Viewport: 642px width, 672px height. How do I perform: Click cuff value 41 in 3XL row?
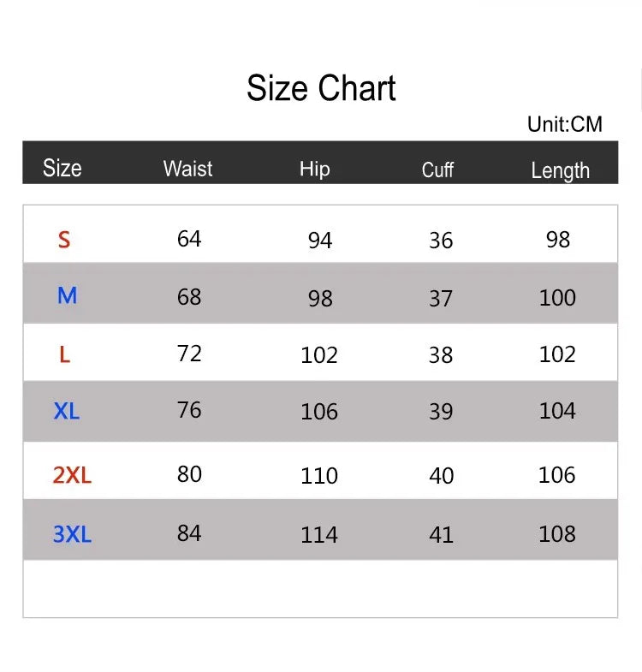click(441, 535)
